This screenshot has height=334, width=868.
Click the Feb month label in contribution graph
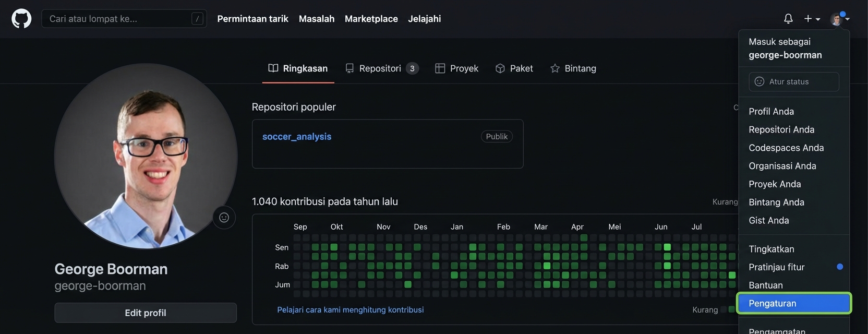[503, 227]
